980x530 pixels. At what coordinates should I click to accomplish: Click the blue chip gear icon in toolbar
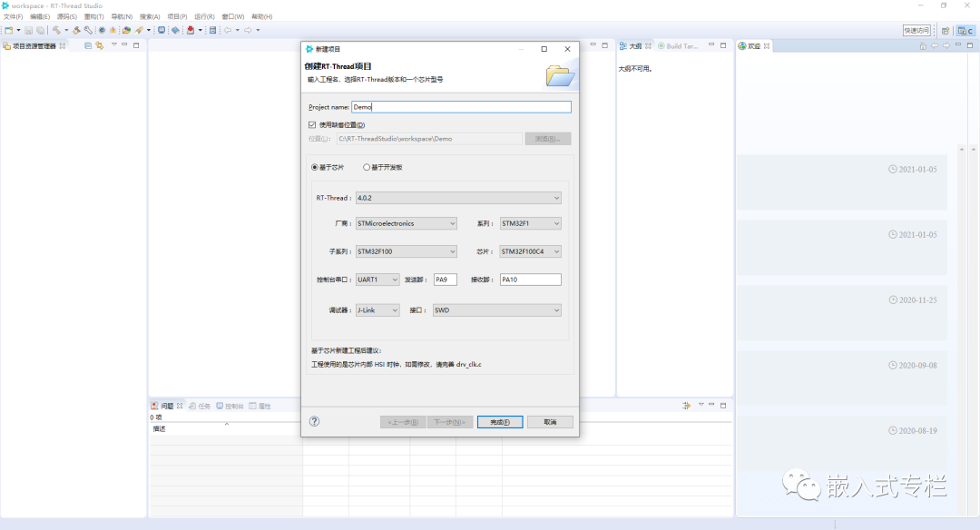tap(102, 30)
